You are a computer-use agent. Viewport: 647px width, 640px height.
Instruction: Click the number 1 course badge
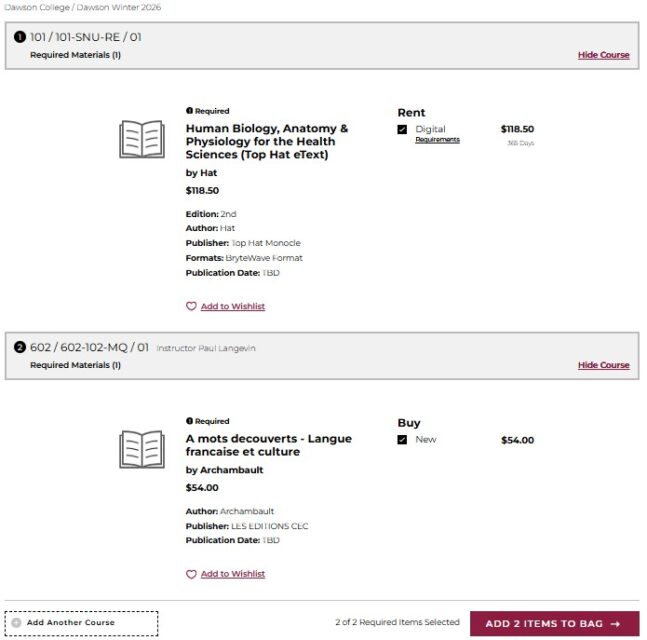click(20, 37)
